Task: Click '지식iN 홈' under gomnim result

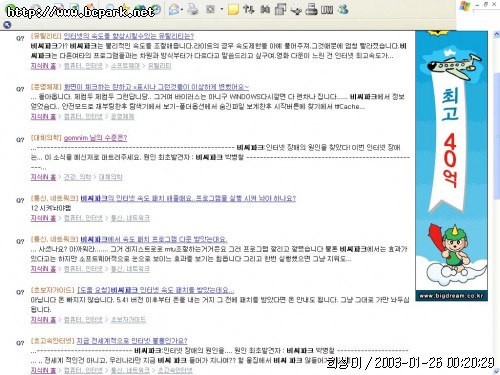Action: pos(43,177)
